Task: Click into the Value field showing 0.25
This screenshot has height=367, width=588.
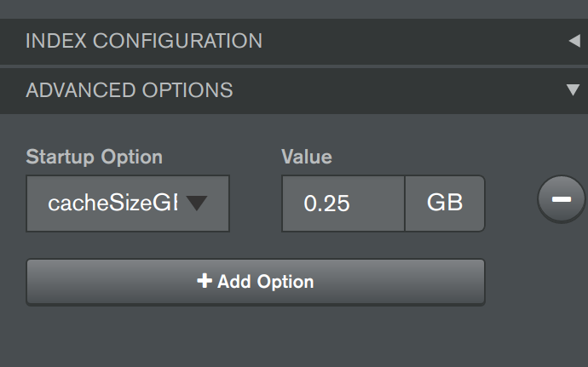Action: (x=343, y=204)
